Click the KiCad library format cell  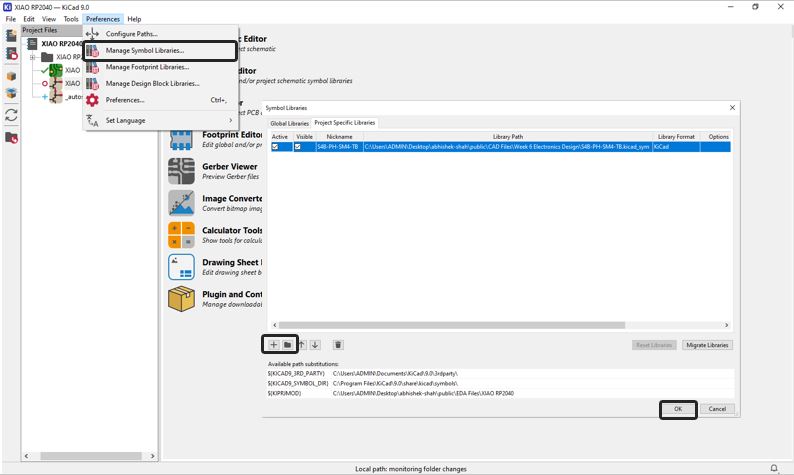(x=676, y=147)
